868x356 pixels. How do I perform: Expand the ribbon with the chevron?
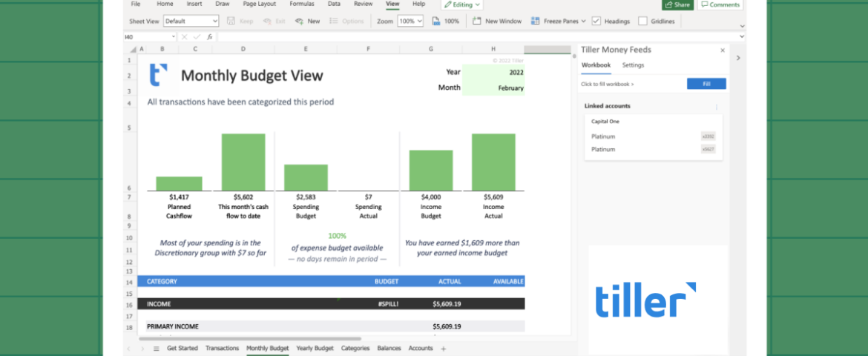pos(743,26)
